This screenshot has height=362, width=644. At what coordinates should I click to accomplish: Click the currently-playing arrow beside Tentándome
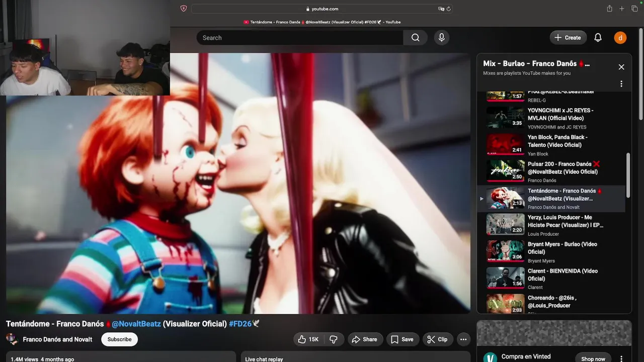[x=481, y=199]
